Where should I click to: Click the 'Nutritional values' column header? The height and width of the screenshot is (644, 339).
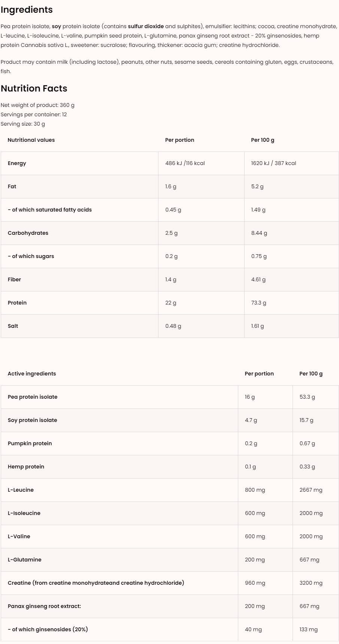31,140
